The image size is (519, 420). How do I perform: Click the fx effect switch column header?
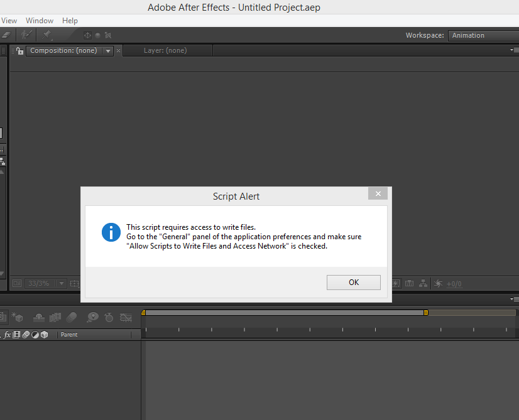(8, 335)
